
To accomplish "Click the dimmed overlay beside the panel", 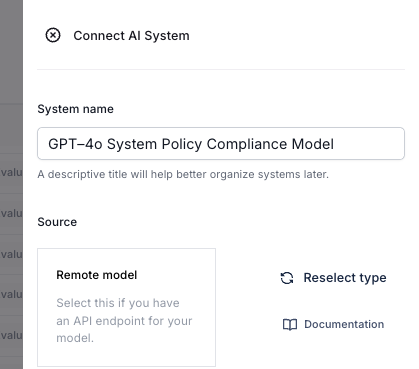I will coord(11,67).
